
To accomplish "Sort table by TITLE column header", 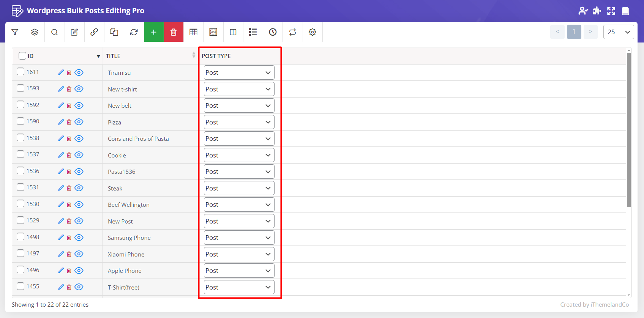I will click(x=113, y=56).
